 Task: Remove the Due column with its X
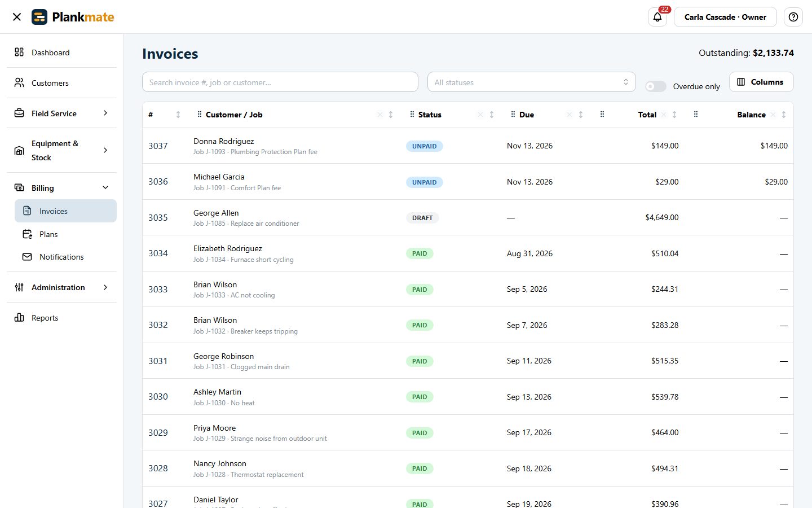pos(570,115)
